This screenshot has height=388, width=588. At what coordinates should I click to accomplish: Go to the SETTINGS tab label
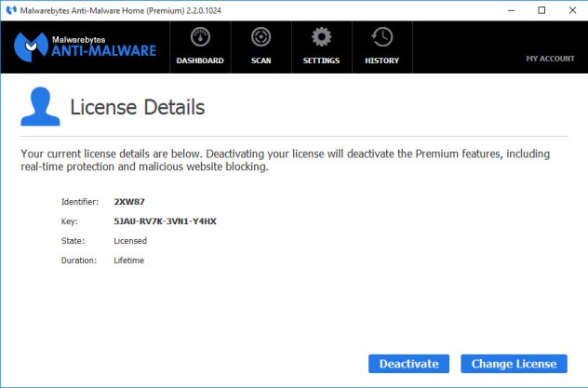(x=321, y=60)
